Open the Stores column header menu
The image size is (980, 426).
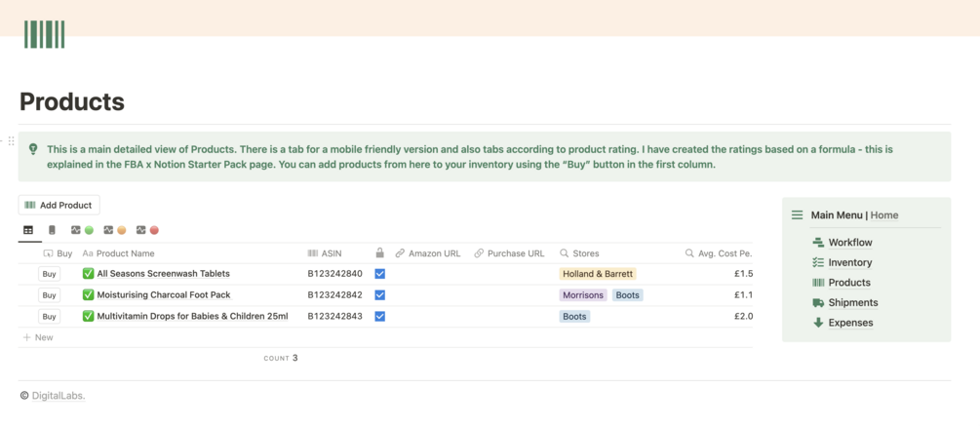pos(579,253)
